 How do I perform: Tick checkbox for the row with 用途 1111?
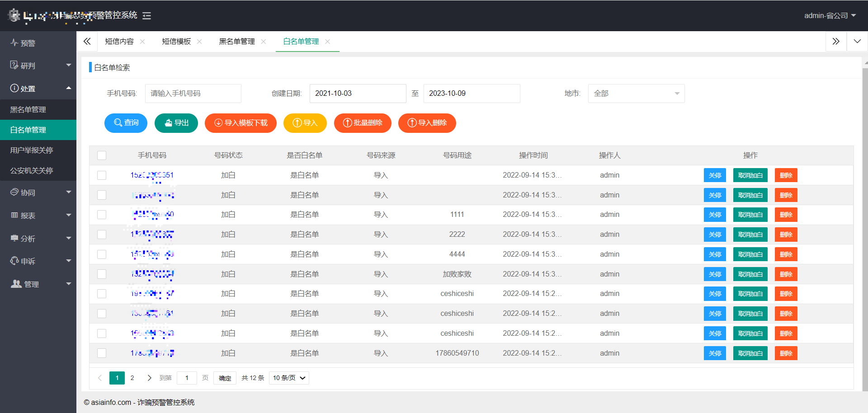(102, 215)
